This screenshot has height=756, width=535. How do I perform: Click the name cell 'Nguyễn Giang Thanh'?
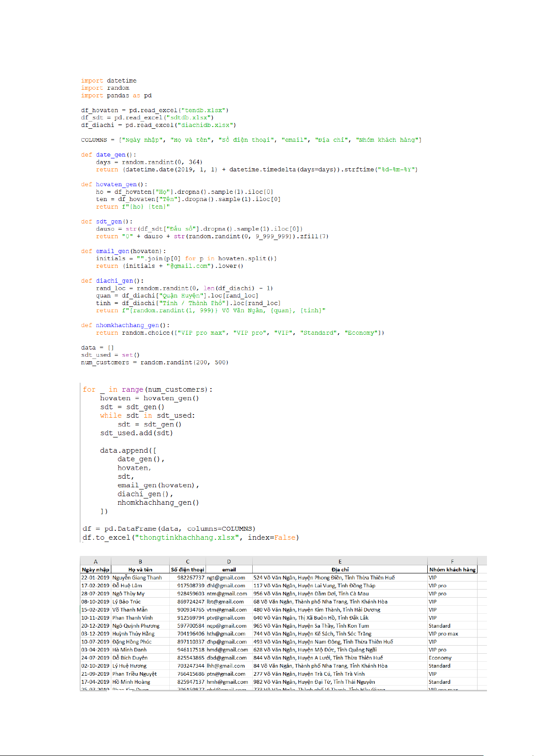coord(137,577)
